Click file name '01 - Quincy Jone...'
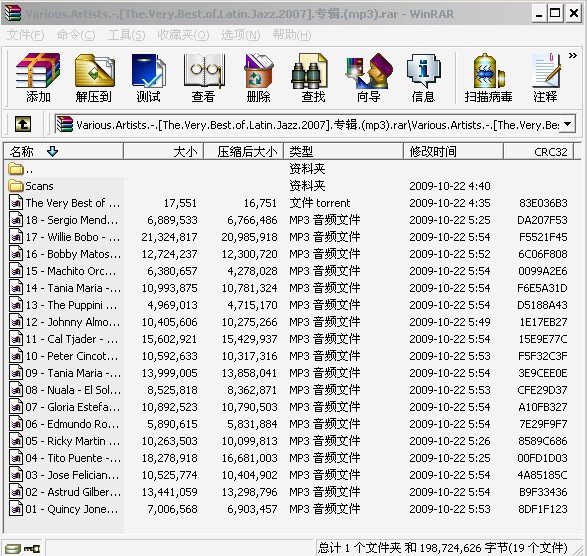This screenshot has height=556, width=587. coord(72,509)
